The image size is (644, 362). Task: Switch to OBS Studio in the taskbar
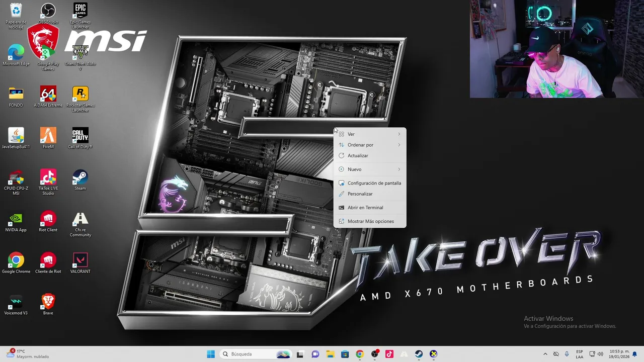coord(374,354)
